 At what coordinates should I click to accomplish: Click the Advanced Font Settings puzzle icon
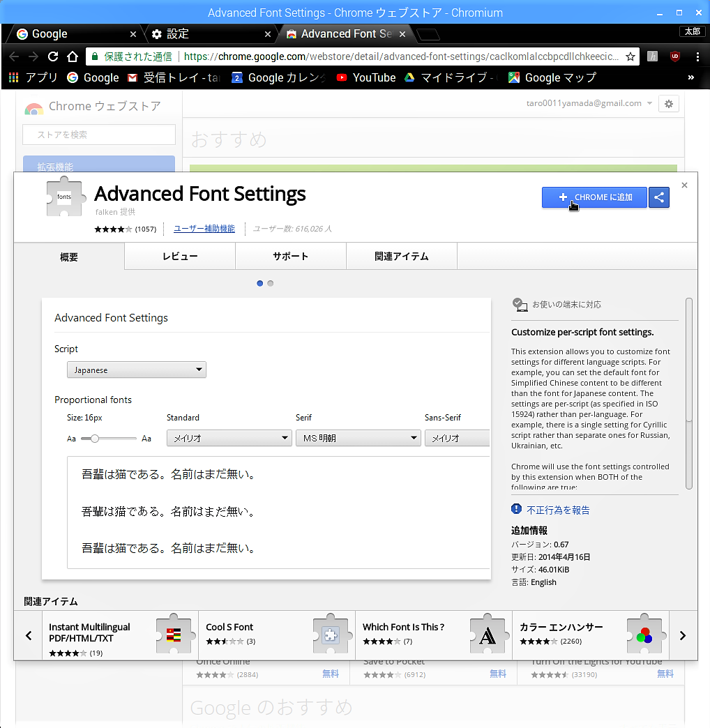66,197
